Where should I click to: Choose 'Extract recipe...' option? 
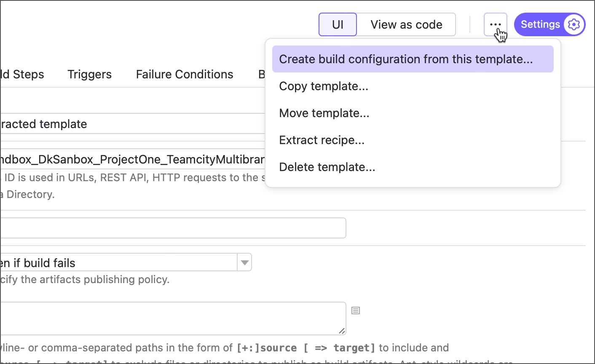322,140
